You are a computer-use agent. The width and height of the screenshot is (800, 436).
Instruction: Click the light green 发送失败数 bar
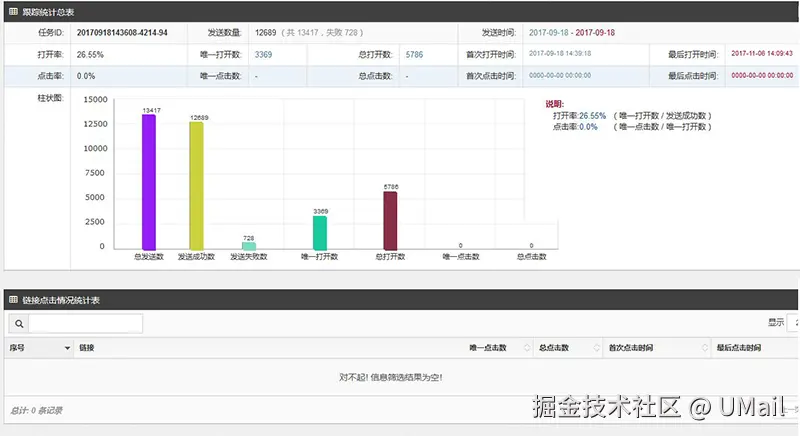248,246
